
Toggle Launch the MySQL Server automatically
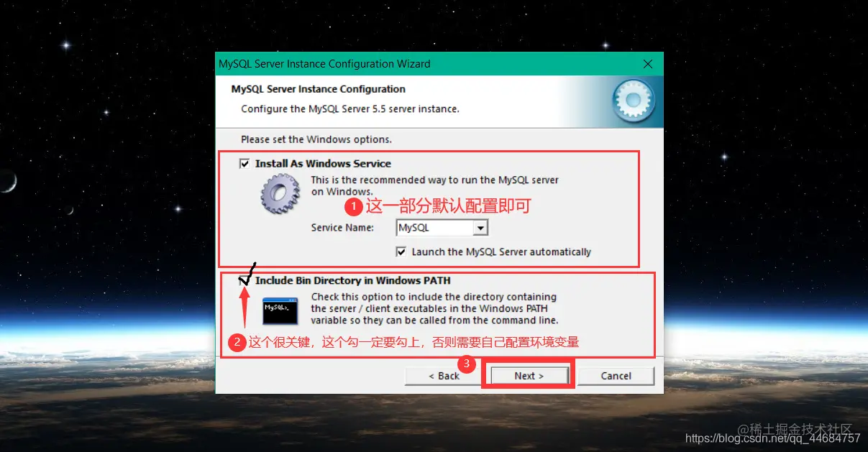401,252
